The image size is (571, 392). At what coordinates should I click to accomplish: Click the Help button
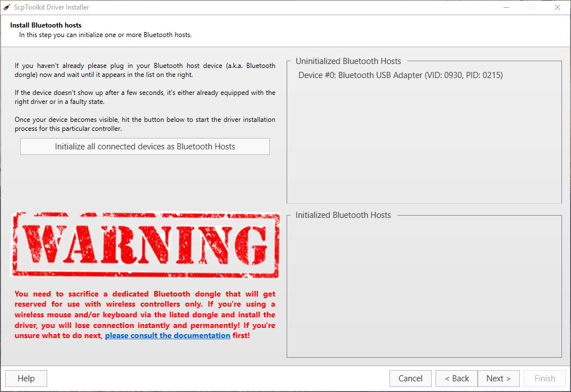tap(26, 379)
